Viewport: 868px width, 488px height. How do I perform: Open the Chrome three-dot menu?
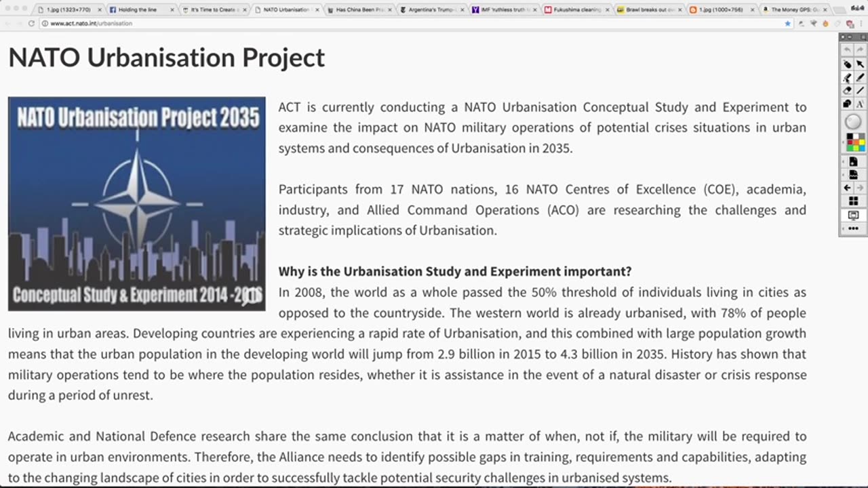tap(861, 23)
